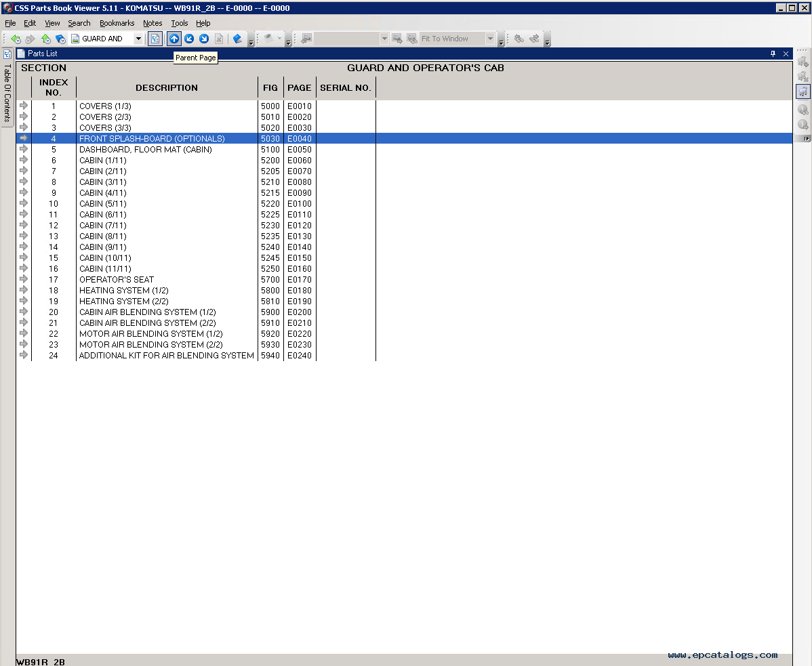The height and width of the screenshot is (666, 812).
Task: Click the arrow for COVERS (1/3) row
Action: click(x=24, y=106)
